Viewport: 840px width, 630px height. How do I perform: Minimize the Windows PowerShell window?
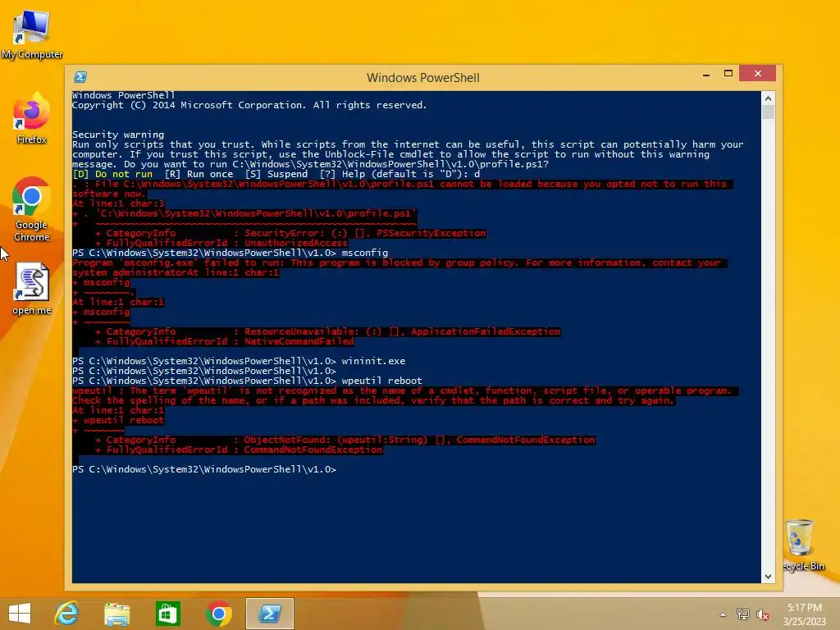(706, 74)
